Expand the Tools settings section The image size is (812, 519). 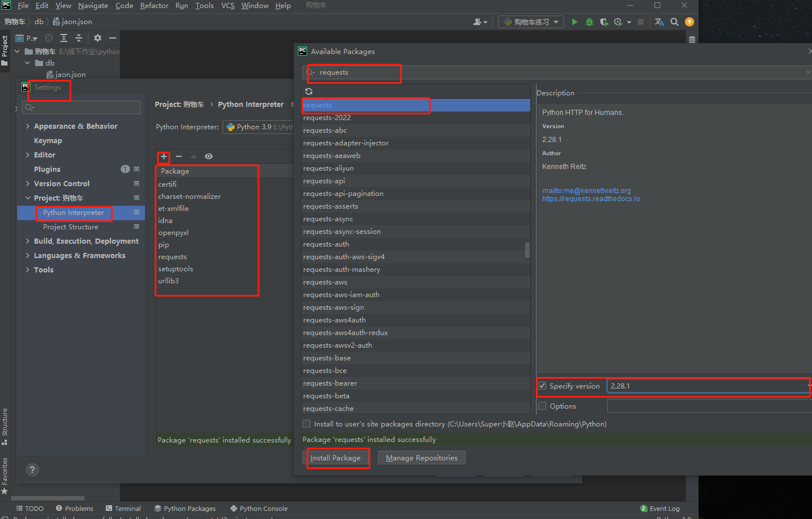(x=28, y=270)
